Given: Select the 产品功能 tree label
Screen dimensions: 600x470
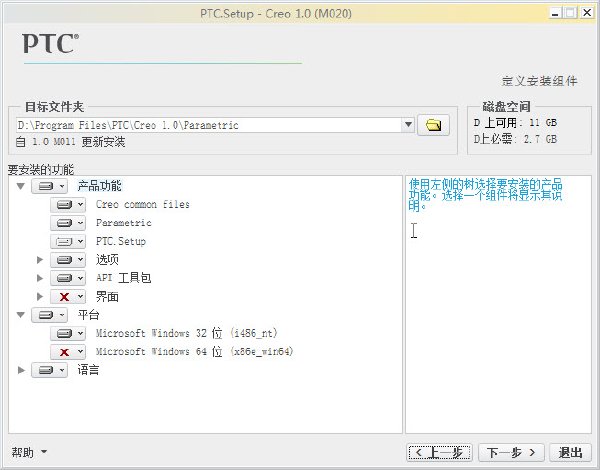Looking at the screenshot, I should 99,186.
